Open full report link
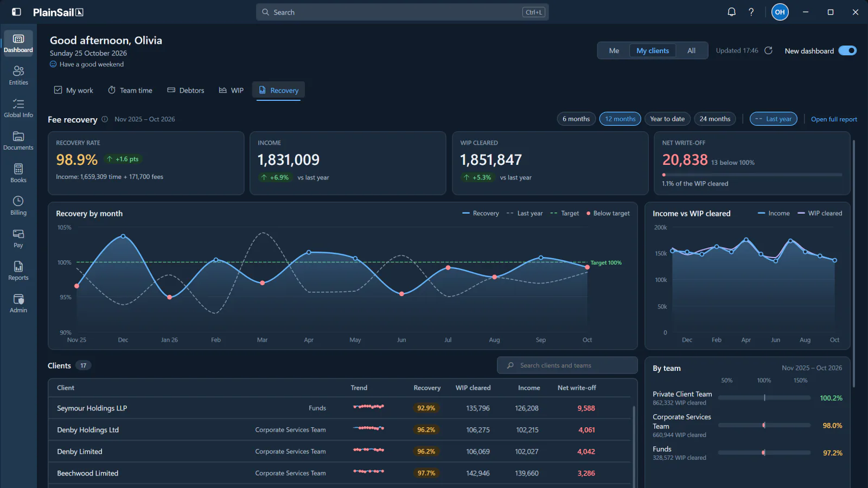868x488 pixels. [834, 119]
